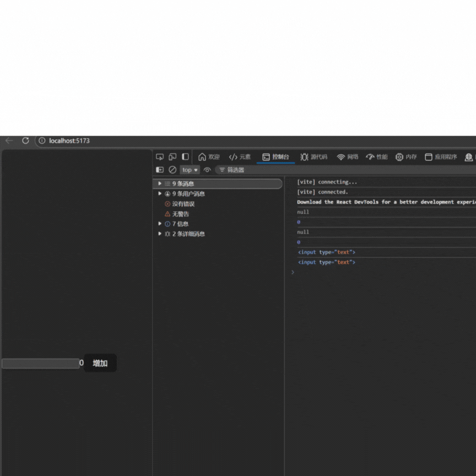
Task: Open site info icon beside localhost:5173
Action: (x=42, y=140)
